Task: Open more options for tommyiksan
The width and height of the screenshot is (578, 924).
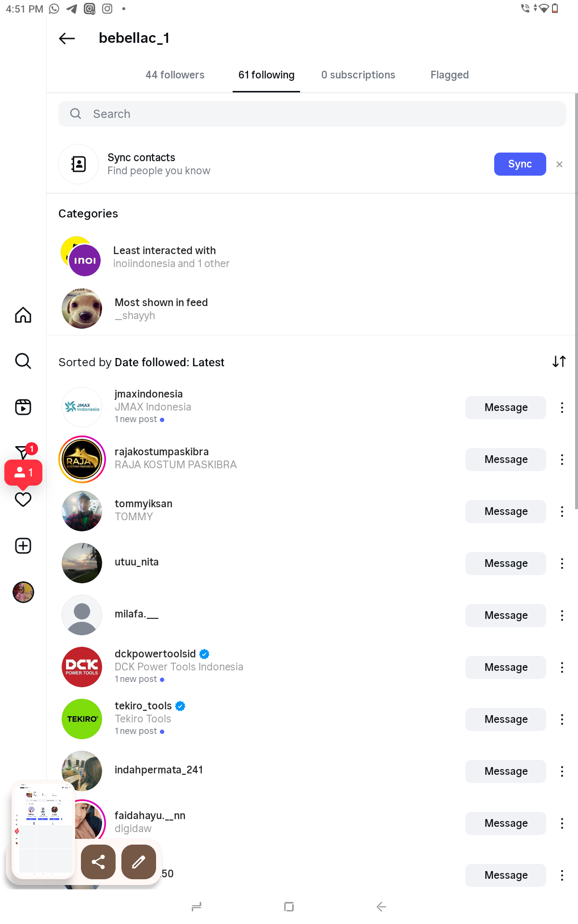Action: click(x=562, y=512)
